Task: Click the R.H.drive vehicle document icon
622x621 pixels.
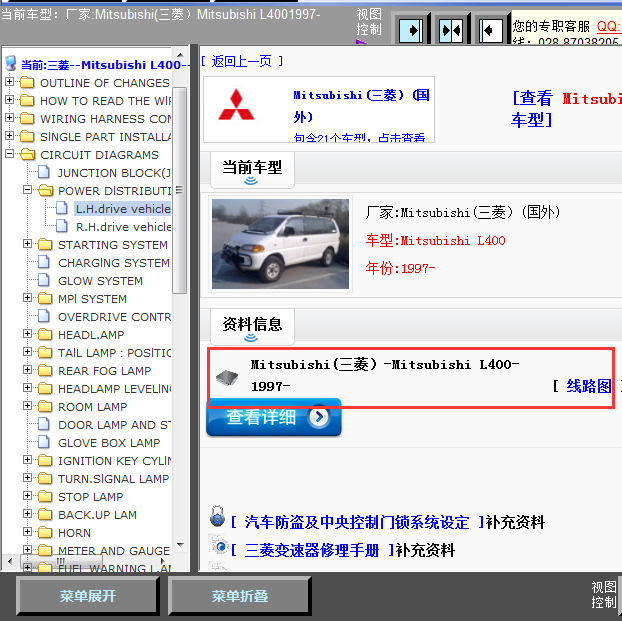Action: click(x=61, y=226)
